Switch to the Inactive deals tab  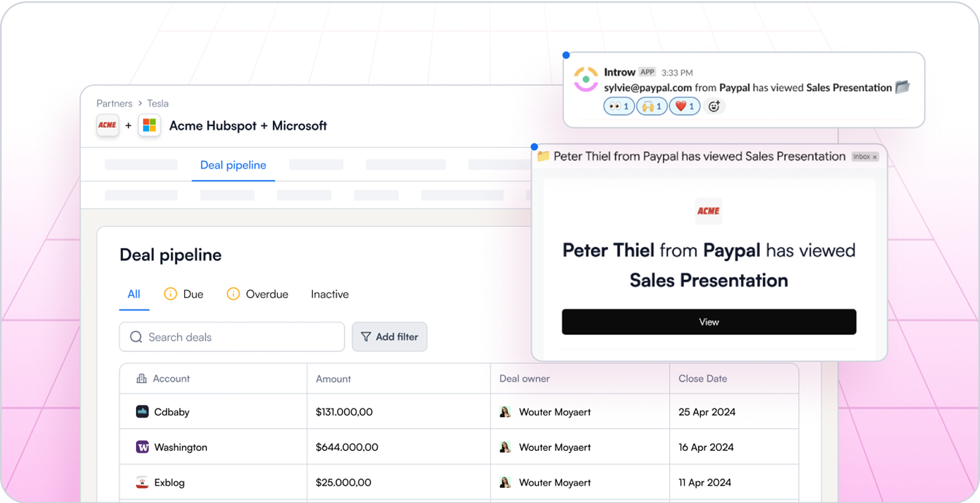pyautogui.click(x=329, y=294)
